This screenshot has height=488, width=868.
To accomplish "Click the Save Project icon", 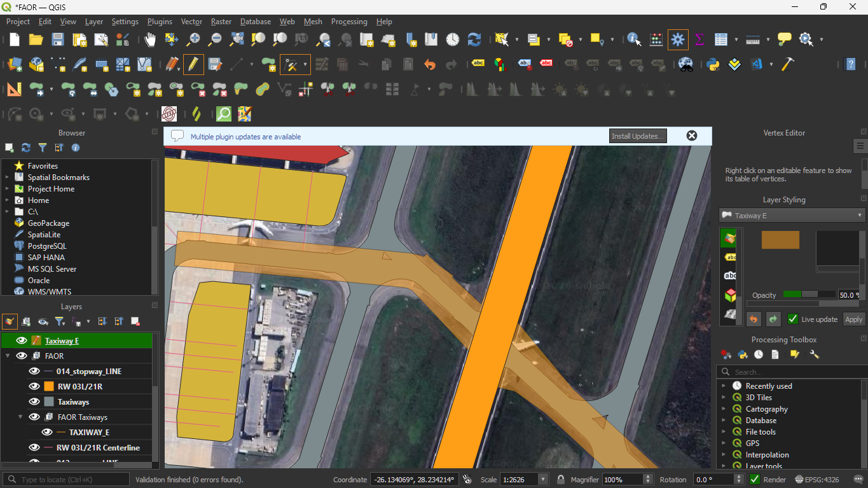I will pyautogui.click(x=58, y=39).
